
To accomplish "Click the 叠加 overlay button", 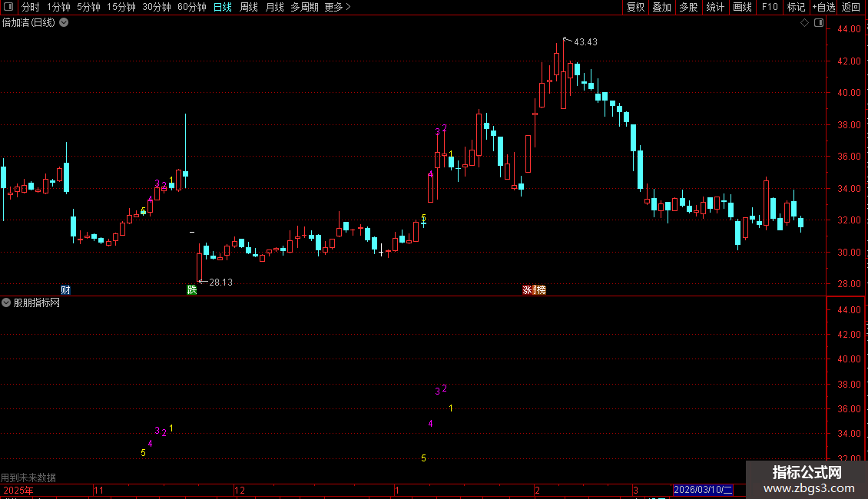I will (661, 7).
